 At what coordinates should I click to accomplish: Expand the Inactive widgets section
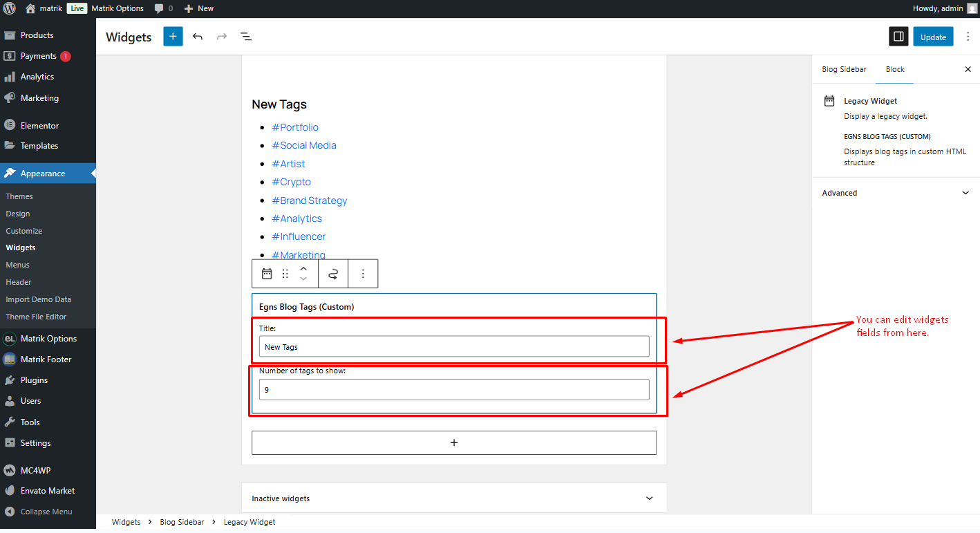pyautogui.click(x=454, y=498)
